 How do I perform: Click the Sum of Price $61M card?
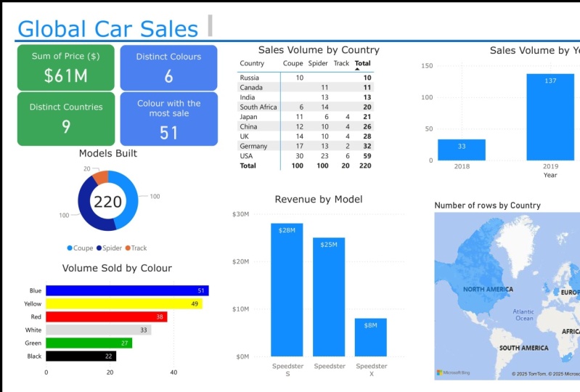(x=66, y=68)
